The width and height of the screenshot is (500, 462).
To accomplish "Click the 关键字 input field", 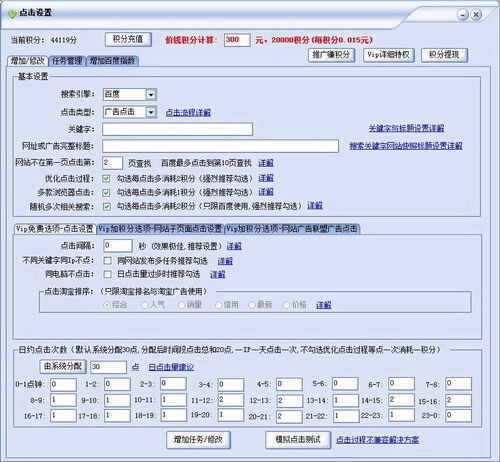I will (x=177, y=129).
